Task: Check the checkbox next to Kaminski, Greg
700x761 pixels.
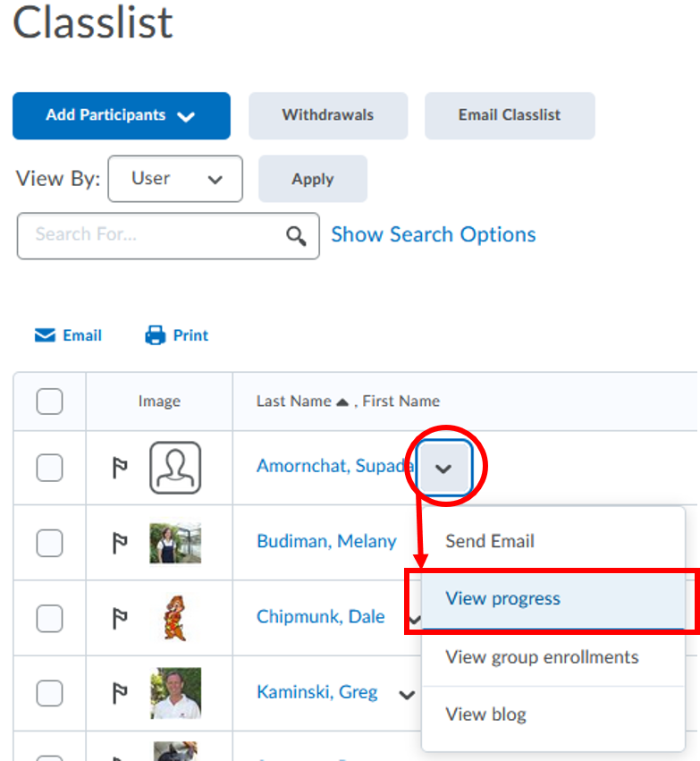Action: point(49,693)
